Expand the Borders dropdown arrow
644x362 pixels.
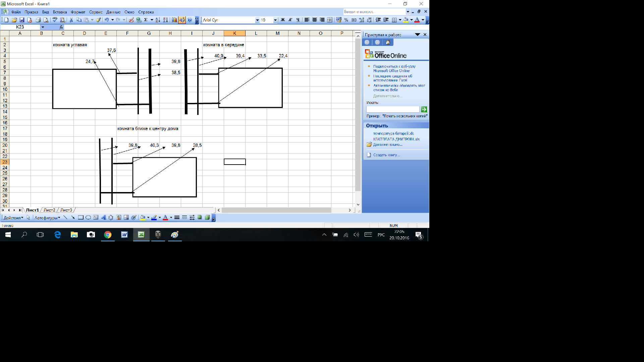(400, 20)
